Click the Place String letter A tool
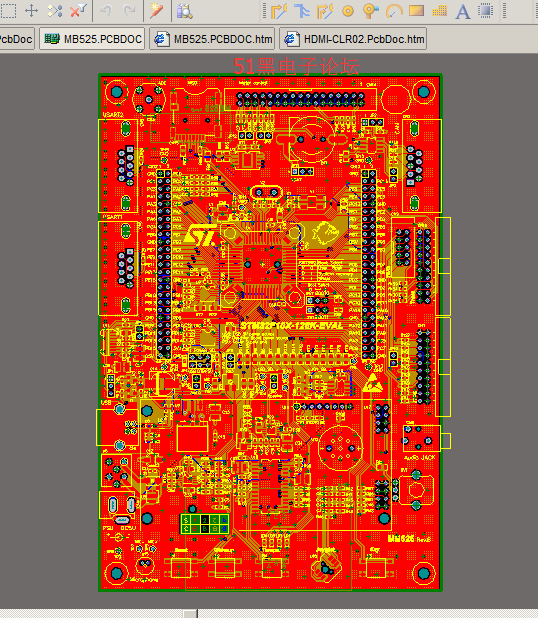 pos(463,11)
